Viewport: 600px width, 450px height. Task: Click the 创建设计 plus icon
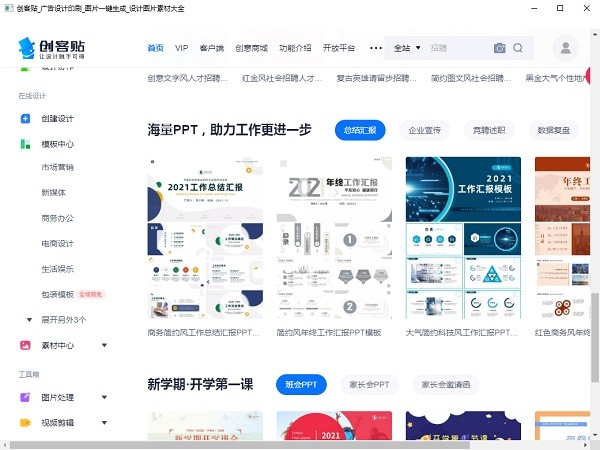click(25, 119)
